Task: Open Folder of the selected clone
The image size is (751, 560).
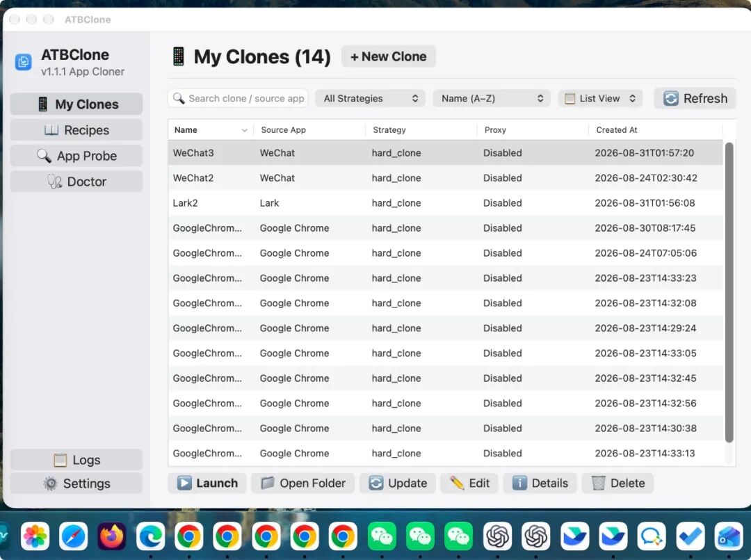Action: (x=302, y=483)
